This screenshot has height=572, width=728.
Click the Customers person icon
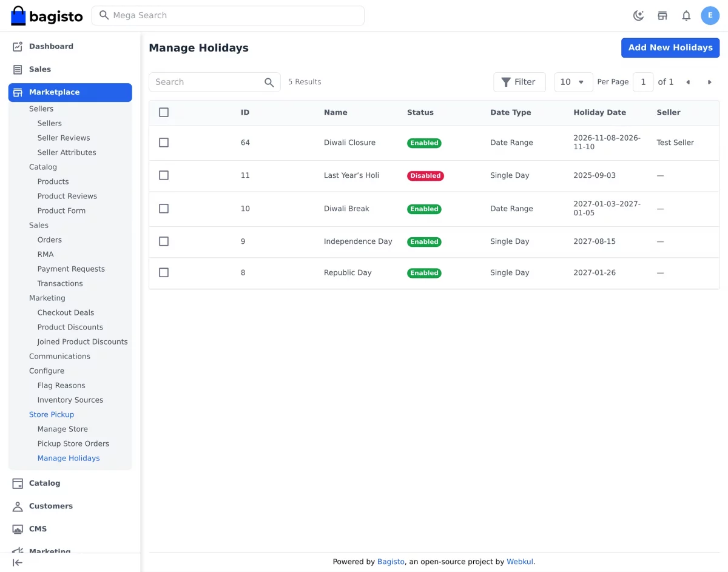pos(18,506)
